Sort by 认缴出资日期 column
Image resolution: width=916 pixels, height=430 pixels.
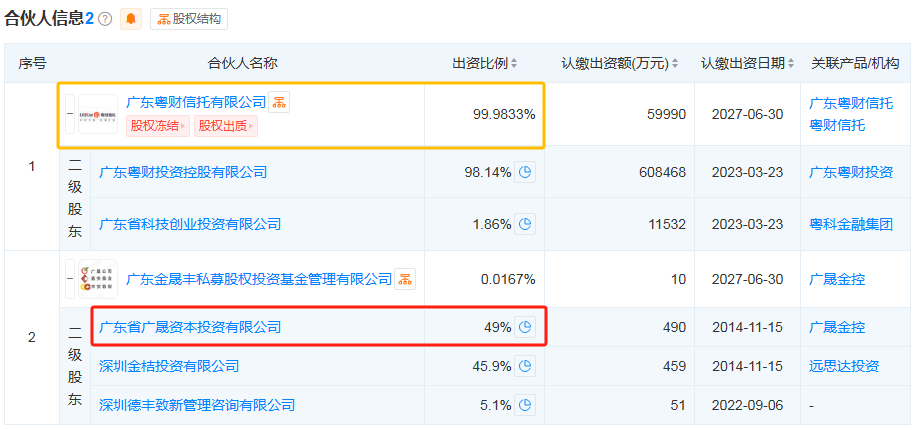[x=749, y=63]
